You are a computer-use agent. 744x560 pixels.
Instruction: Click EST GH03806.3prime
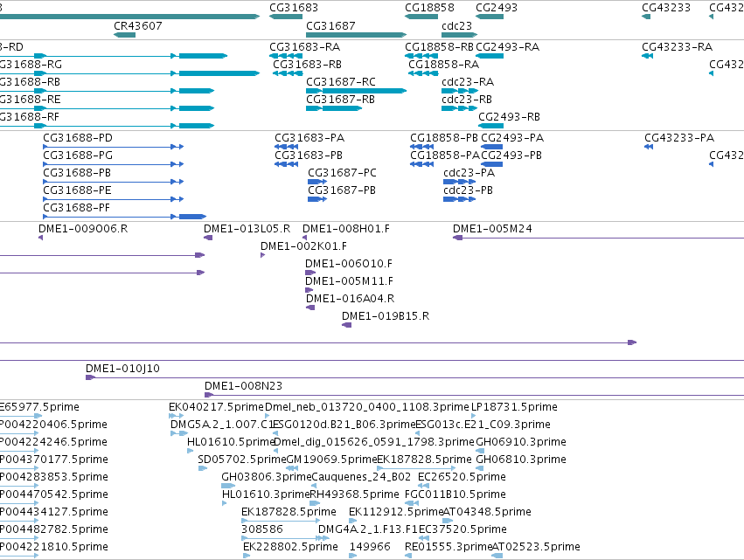pyautogui.click(x=266, y=477)
